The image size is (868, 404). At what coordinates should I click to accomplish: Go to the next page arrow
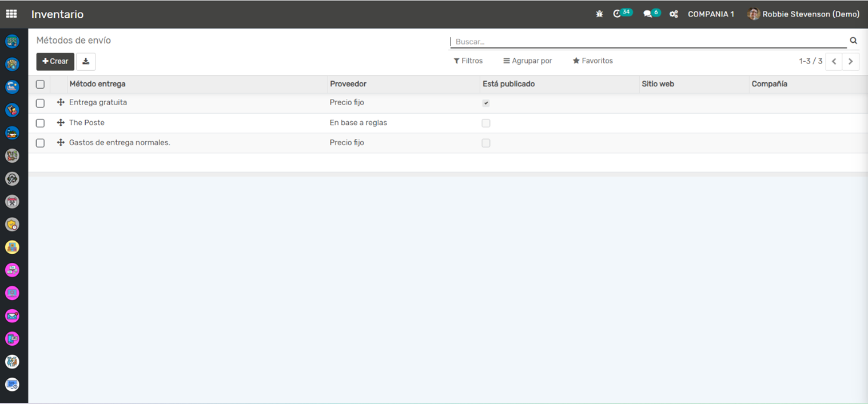click(850, 61)
